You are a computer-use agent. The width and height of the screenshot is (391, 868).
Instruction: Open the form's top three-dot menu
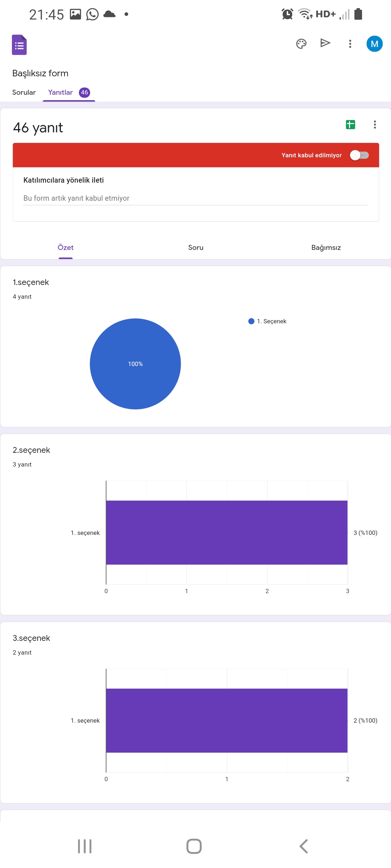point(350,44)
